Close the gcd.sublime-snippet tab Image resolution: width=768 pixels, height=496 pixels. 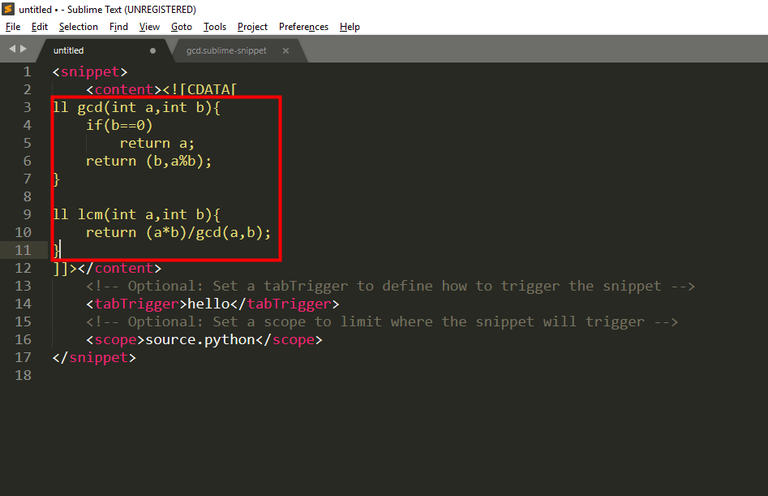pyautogui.click(x=286, y=50)
